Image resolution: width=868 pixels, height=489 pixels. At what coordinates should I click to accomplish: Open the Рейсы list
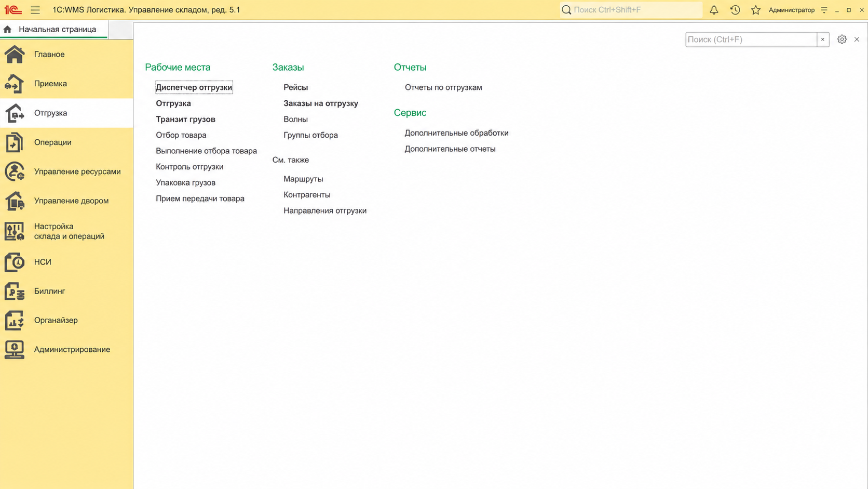click(296, 87)
